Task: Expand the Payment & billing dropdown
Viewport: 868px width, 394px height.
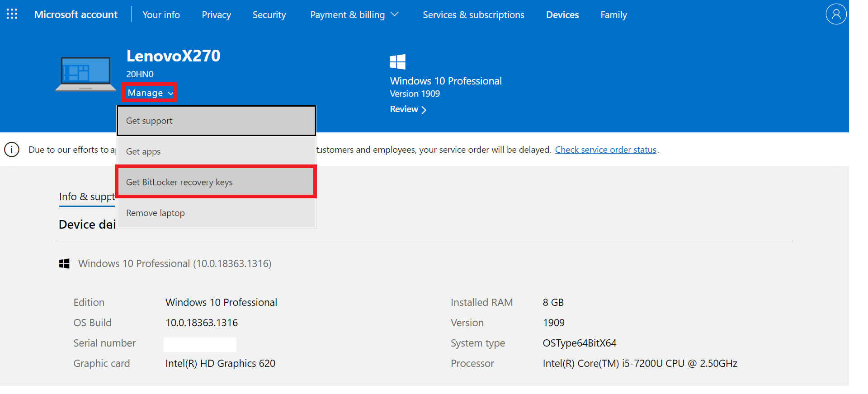Action: point(354,15)
